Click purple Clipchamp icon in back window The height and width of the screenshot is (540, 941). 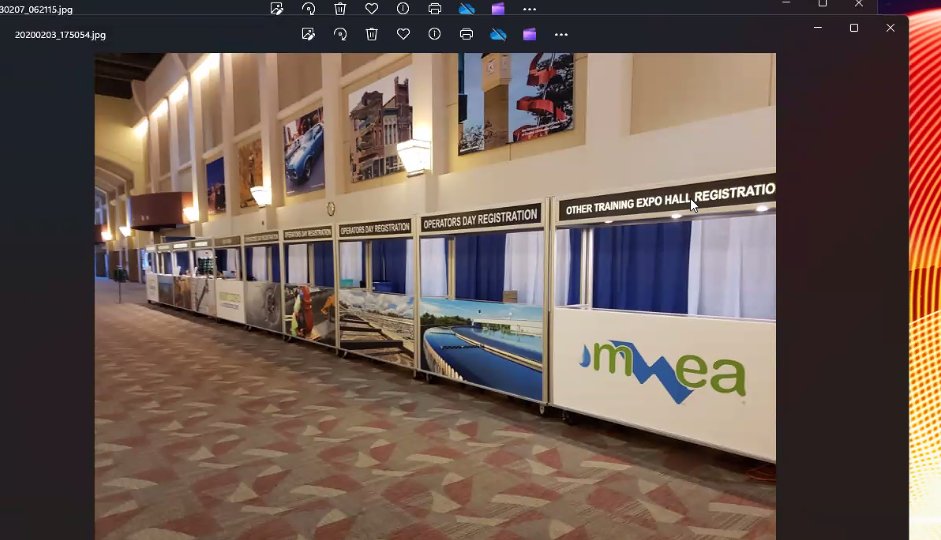click(x=498, y=8)
